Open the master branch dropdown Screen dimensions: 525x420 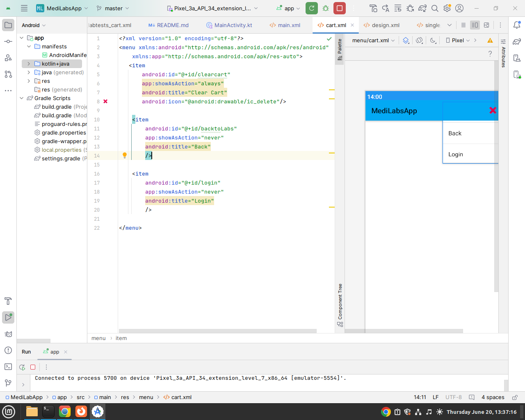(x=113, y=8)
